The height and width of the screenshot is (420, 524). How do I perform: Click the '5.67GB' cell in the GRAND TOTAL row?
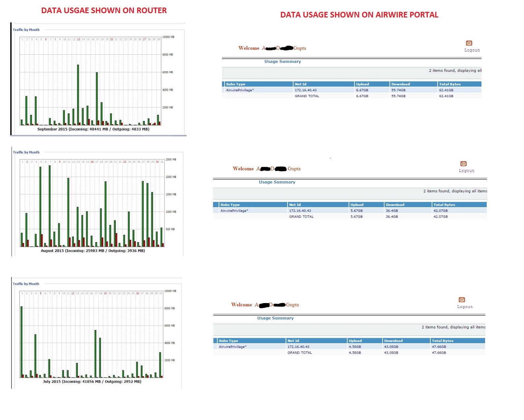[x=356, y=216]
